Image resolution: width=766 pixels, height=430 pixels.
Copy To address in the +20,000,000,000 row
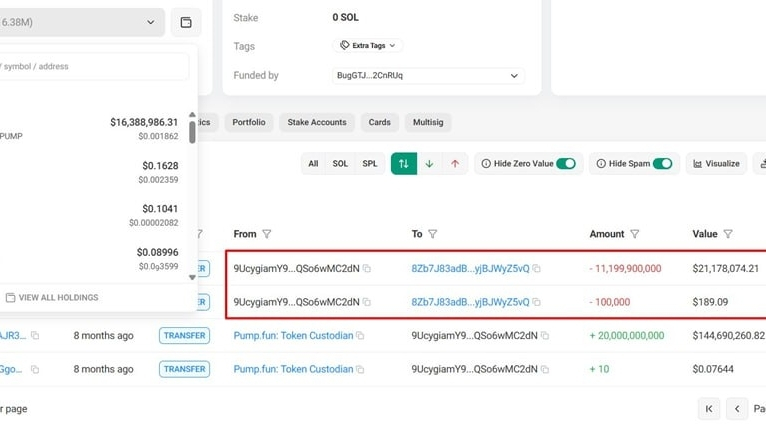pyautogui.click(x=545, y=336)
